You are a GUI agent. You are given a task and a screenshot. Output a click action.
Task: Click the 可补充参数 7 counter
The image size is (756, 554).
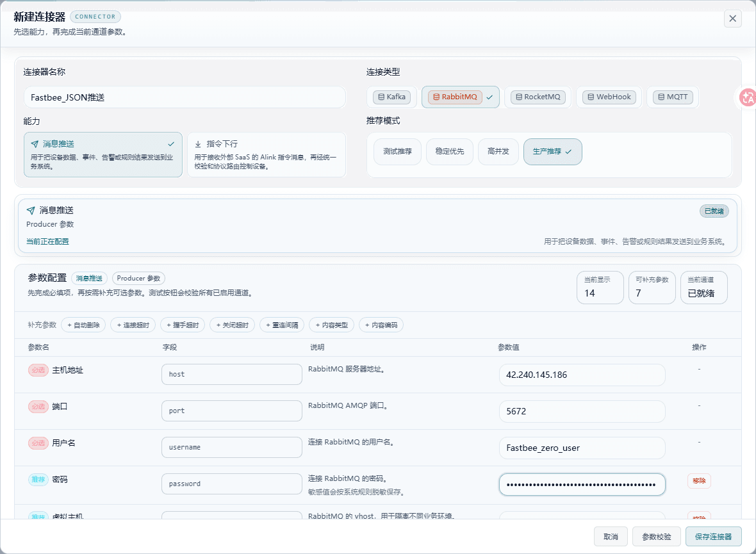coord(652,288)
